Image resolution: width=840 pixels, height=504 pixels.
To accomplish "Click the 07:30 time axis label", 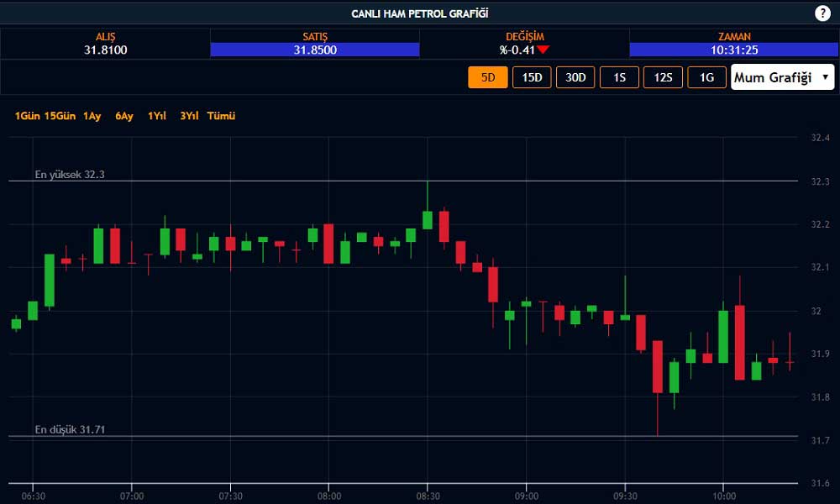I will tap(230, 496).
